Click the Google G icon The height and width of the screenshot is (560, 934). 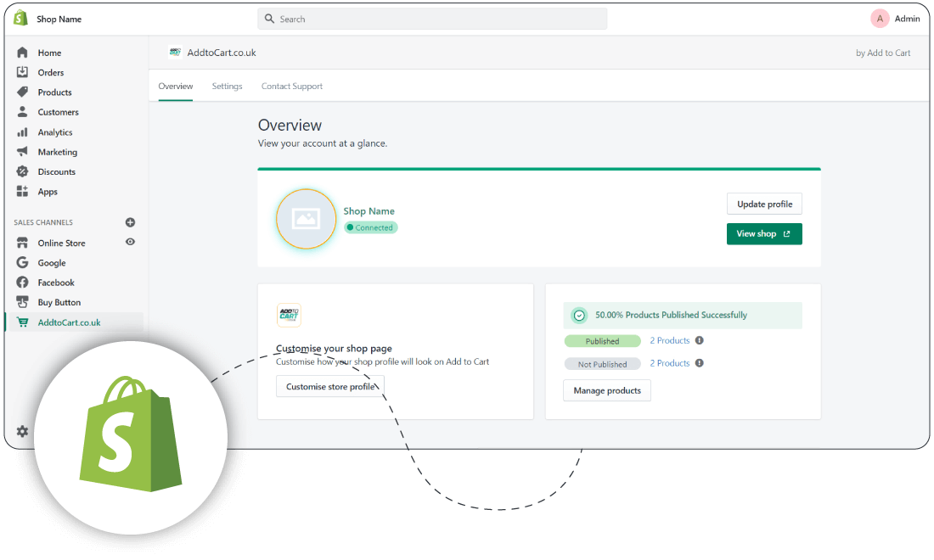22,262
